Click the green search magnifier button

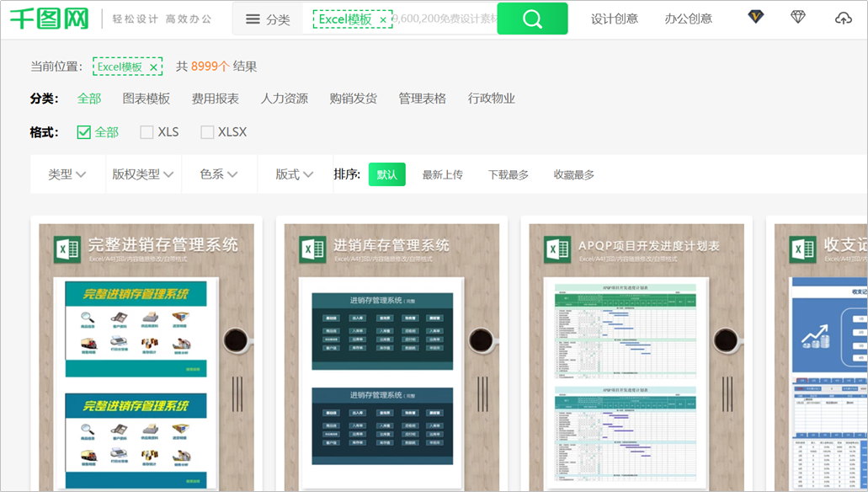click(x=532, y=19)
